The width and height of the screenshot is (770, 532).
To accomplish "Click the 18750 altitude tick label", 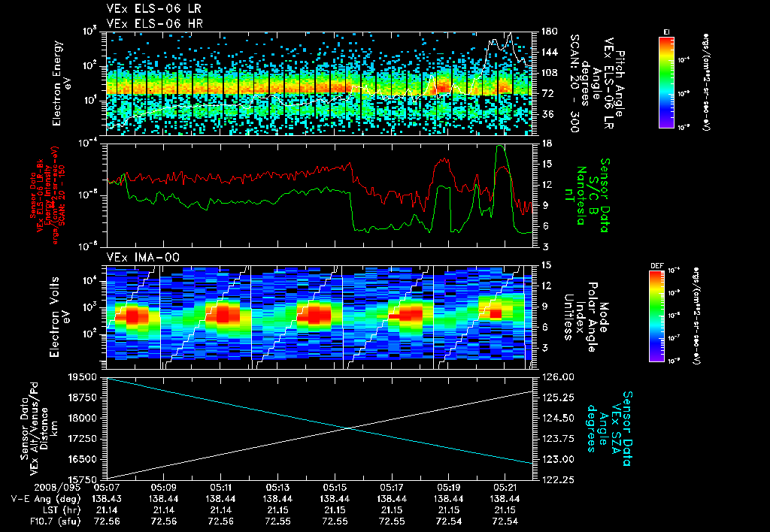I will click(x=83, y=397).
